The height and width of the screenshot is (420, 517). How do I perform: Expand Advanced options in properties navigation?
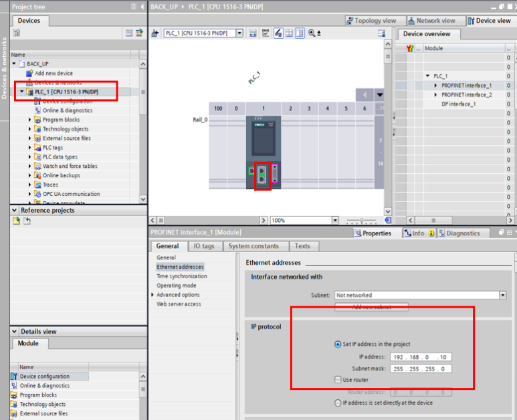coord(152,294)
